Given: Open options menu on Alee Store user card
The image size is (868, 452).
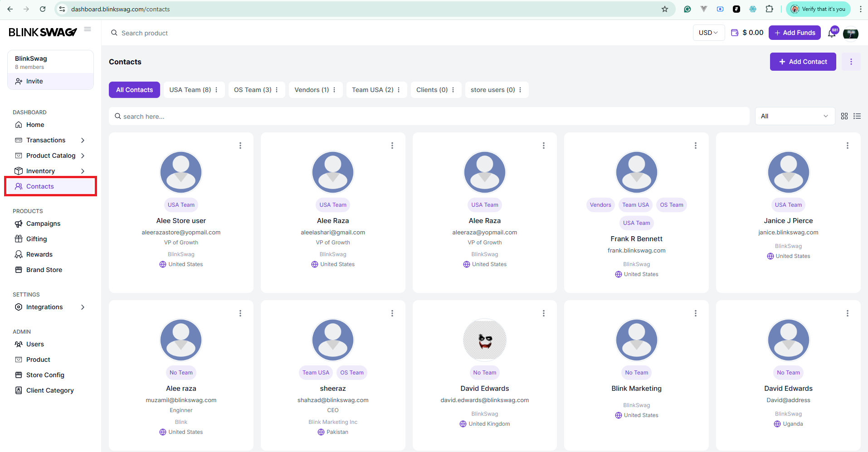Looking at the screenshot, I should (240, 146).
